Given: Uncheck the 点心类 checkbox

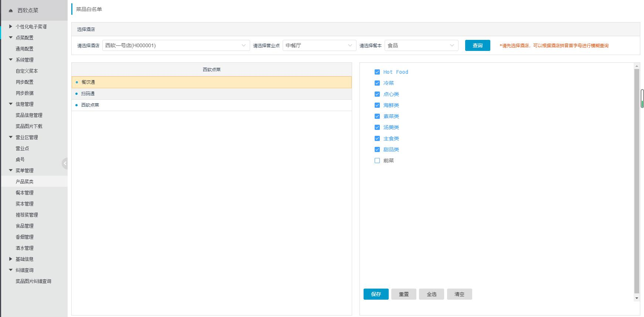Looking at the screenshot, I should [377, 94].
